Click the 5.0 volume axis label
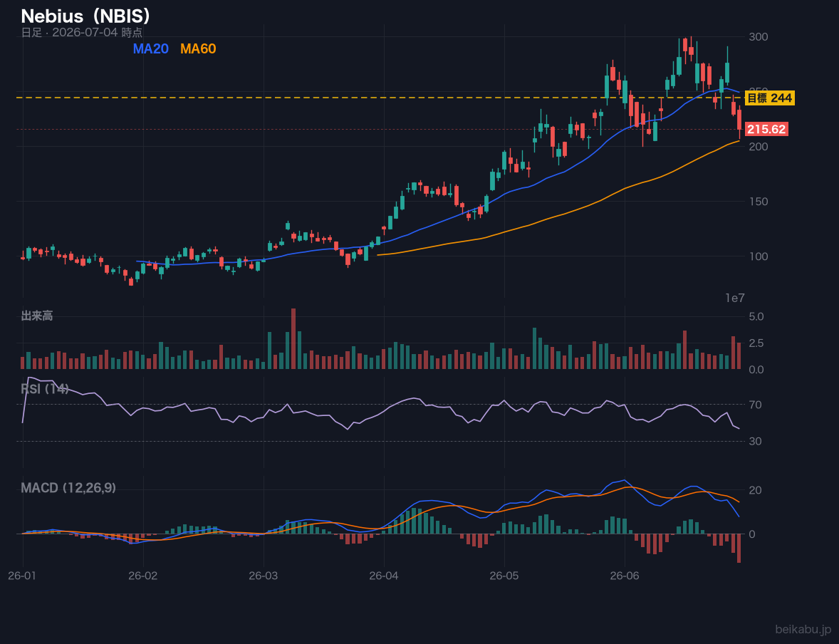839x644 pixels. (756, 317)
